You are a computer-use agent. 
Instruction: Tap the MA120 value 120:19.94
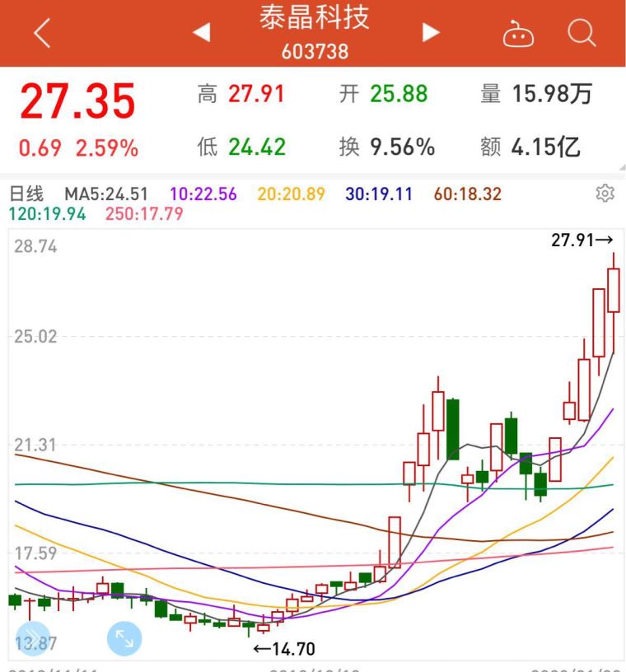point(47,214)
